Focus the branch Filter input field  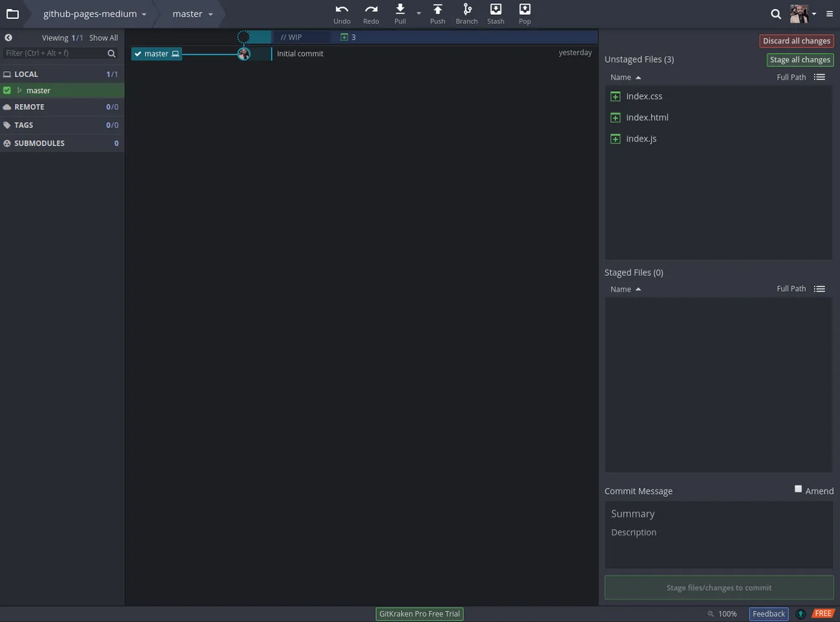pos(55,54)
